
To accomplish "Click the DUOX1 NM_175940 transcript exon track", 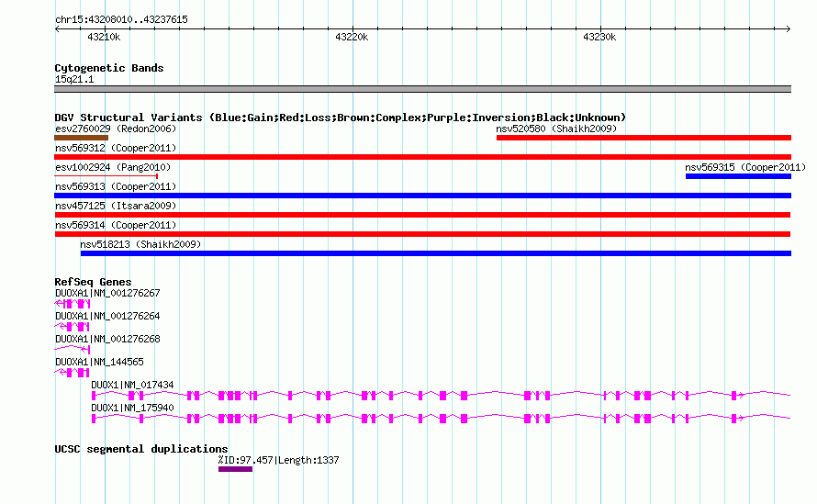I will pyautogui.click(x=441, y=419).
